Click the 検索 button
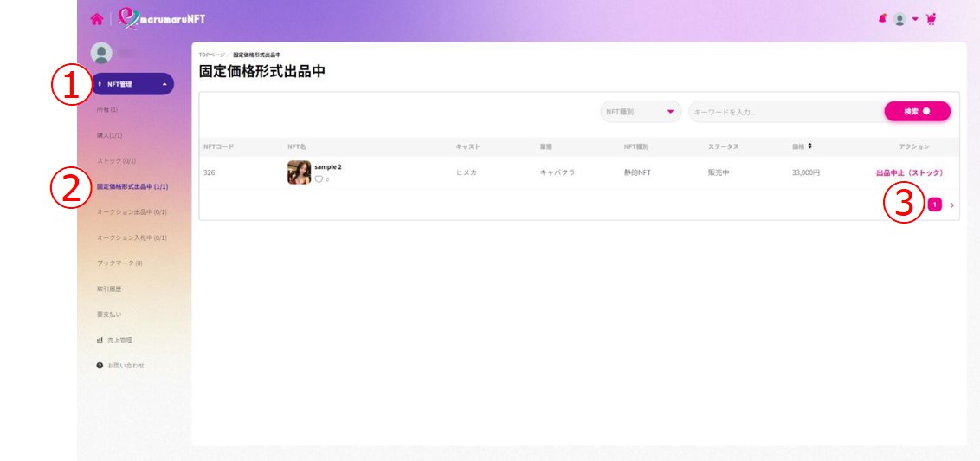This screenshot has width=980, height=461. [917, 111]
